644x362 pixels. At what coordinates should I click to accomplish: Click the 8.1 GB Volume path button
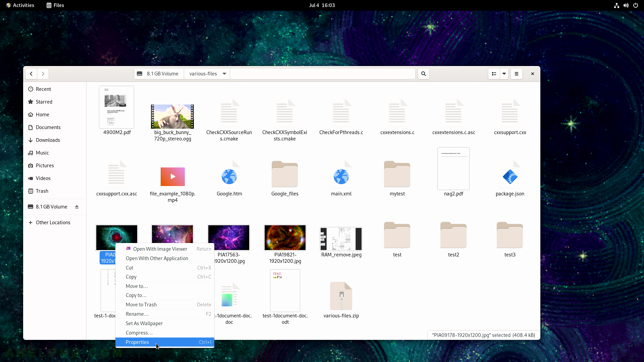pos(159,74)
